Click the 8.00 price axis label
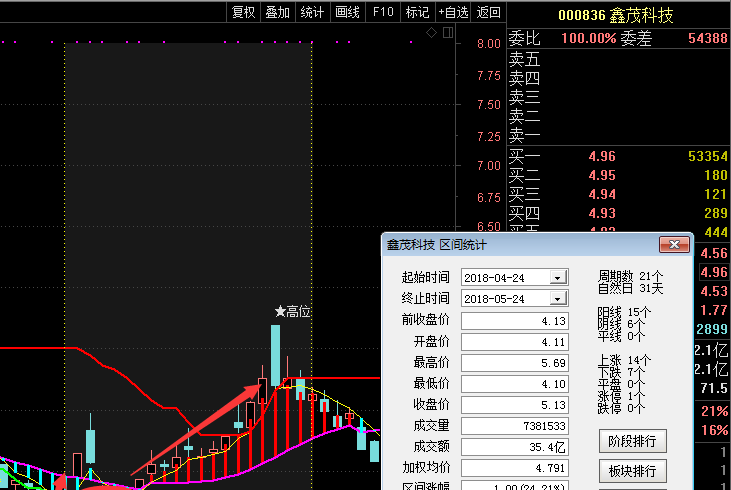Viewport: 731px width, 490px height. pos(489,44)
